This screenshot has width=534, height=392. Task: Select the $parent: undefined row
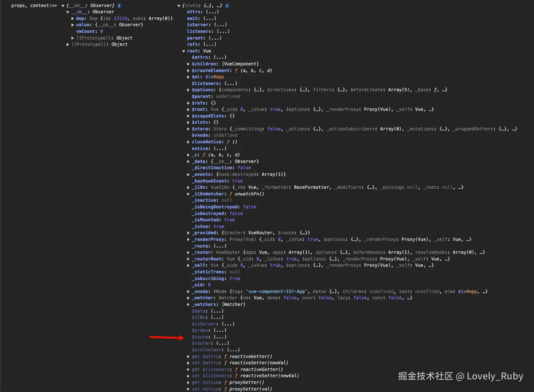[x=216, y=96]
